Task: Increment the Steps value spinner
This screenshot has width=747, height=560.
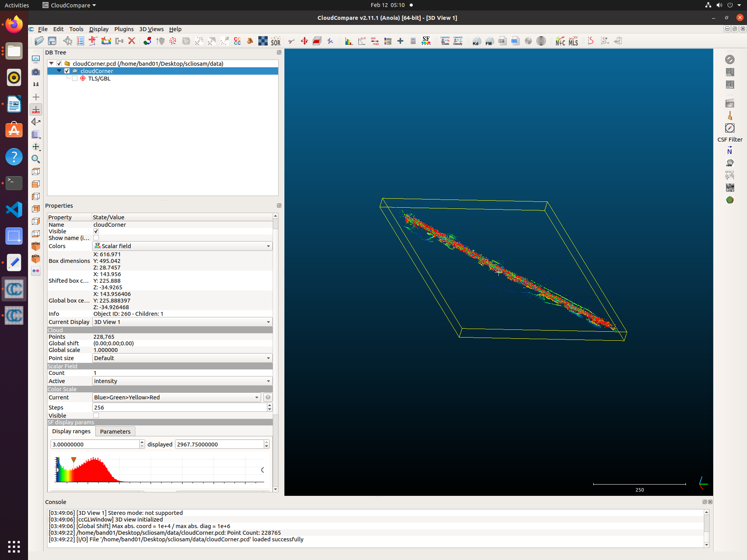Action: click(x=270, y=405)
